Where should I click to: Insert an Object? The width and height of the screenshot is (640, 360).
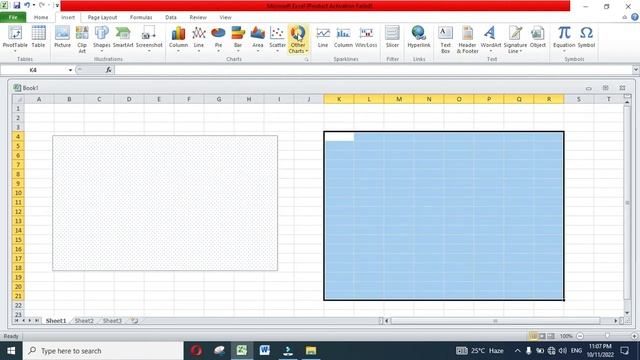538,38
